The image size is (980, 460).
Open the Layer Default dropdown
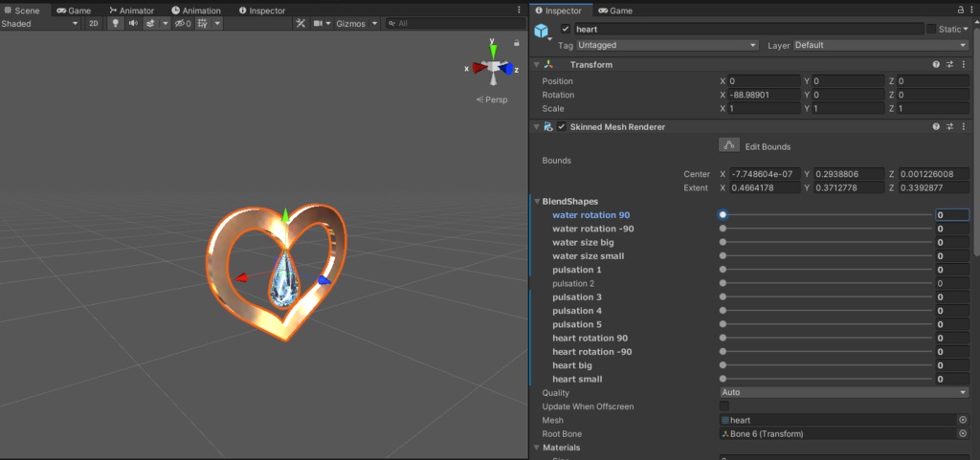[880, 45]
